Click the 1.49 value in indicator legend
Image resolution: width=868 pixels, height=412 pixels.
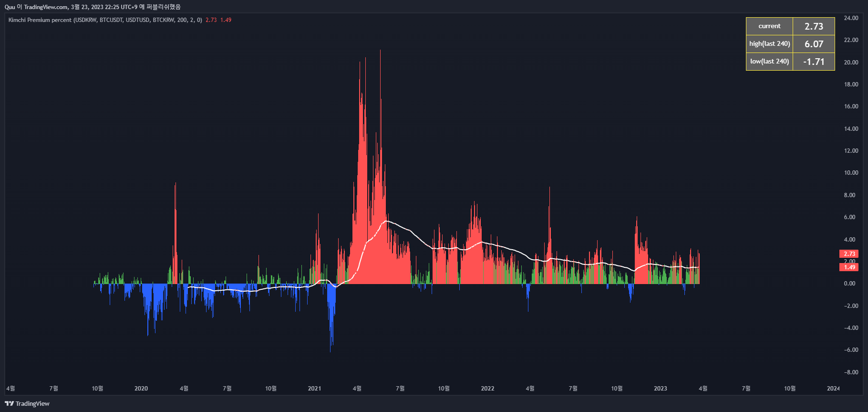pyautogui.click(x=226, y=20)
